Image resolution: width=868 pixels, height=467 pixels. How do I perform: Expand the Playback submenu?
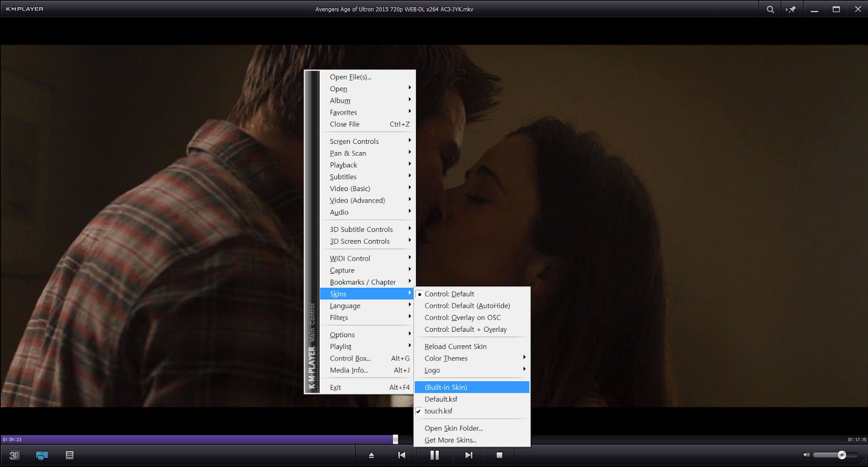click(x=367, y=165)
